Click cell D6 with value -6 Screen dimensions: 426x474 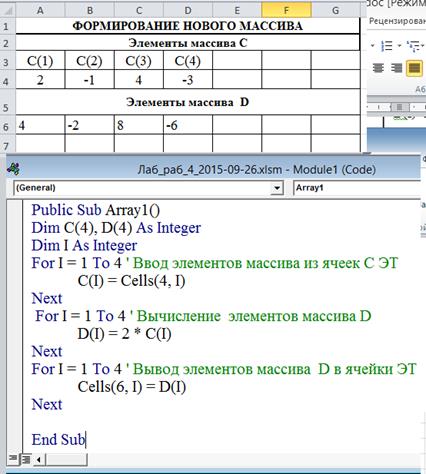[188, 125]
